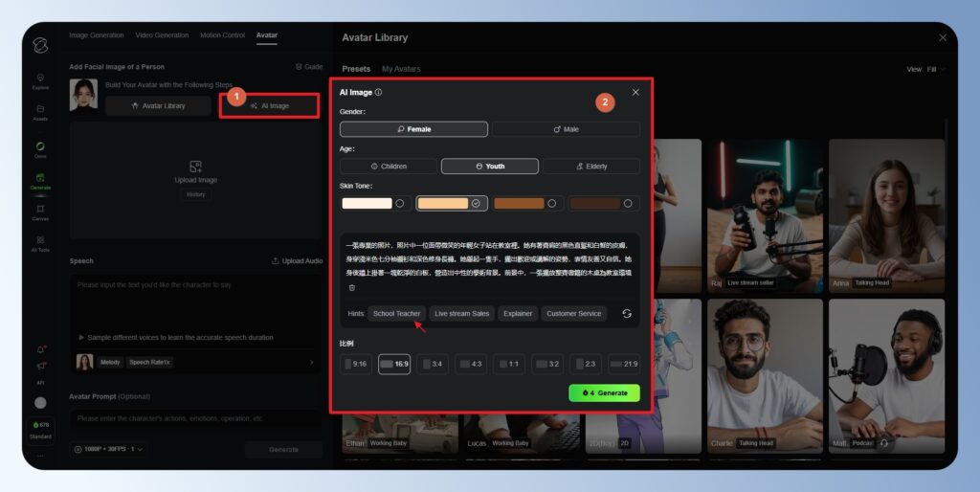The width and height of the screenshot is (980, 492).
Task: Open the Explore section in sidebar
Action: tap(40, 81)
